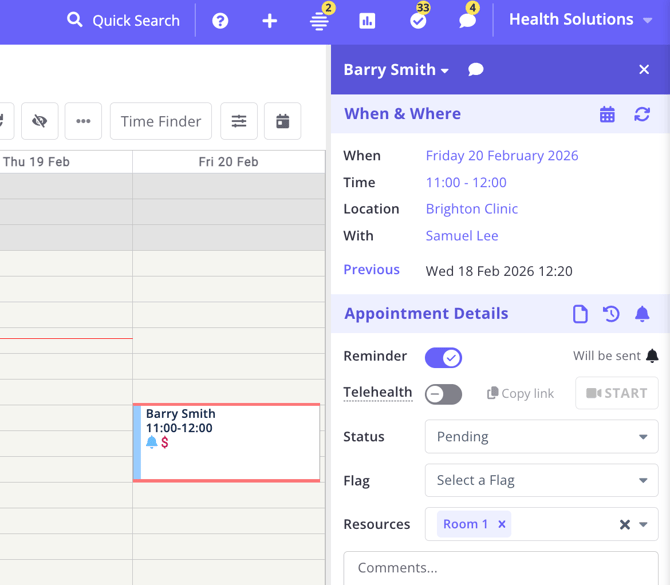Screen dimensions: 670x585
Task: Click the plus icon to add new
Action: [269, 21]
